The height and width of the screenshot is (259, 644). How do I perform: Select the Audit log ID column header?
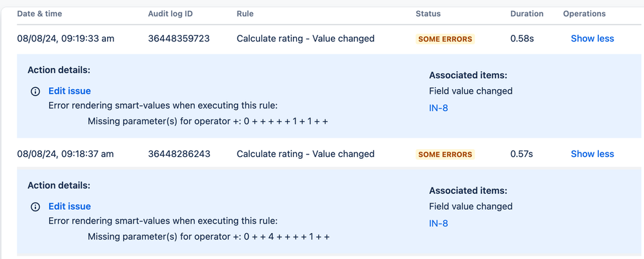click(170, 14)
